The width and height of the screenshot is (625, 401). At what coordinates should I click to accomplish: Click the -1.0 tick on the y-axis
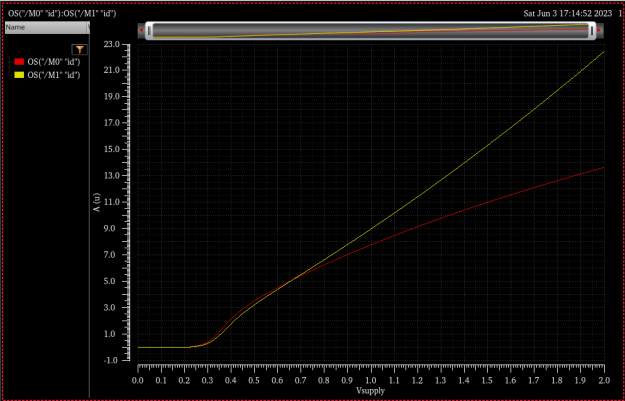111,359
